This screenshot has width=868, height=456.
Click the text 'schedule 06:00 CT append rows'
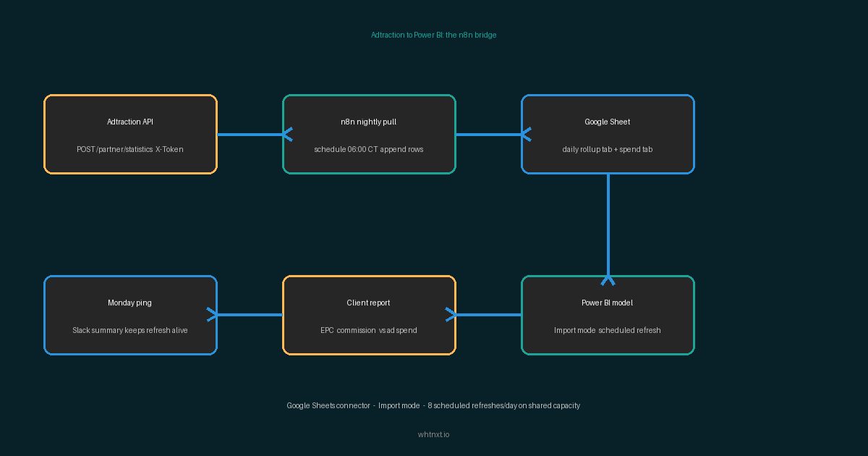(x=369, y=149)
